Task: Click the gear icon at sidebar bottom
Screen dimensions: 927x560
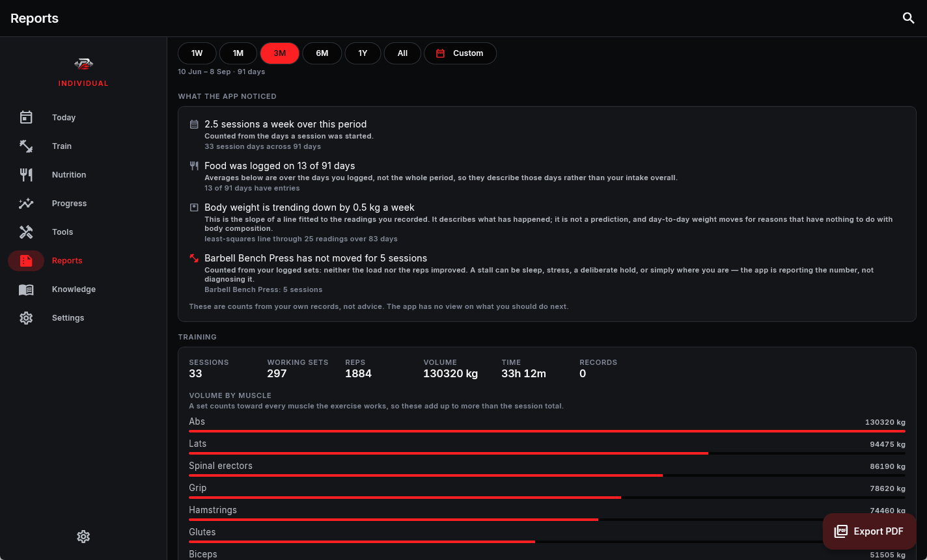Action: 83,537
